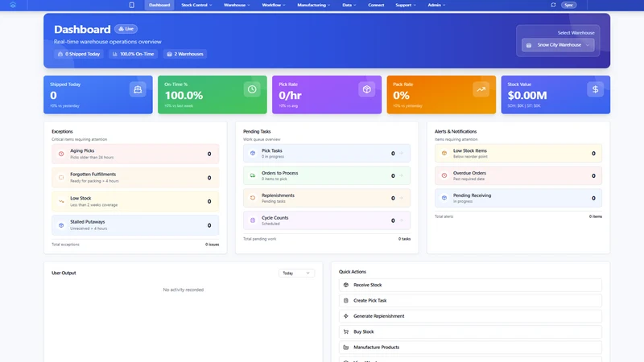The width and height of the screenshot is (644, 362).
Task: Click the Low Stock trend icon in Exceptions
Action: tap(61, 201)
